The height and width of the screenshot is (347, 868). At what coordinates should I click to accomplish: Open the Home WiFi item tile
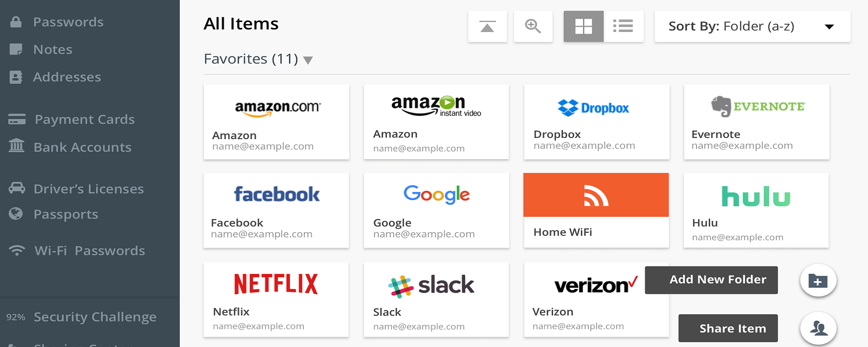[x=596, y=210]
